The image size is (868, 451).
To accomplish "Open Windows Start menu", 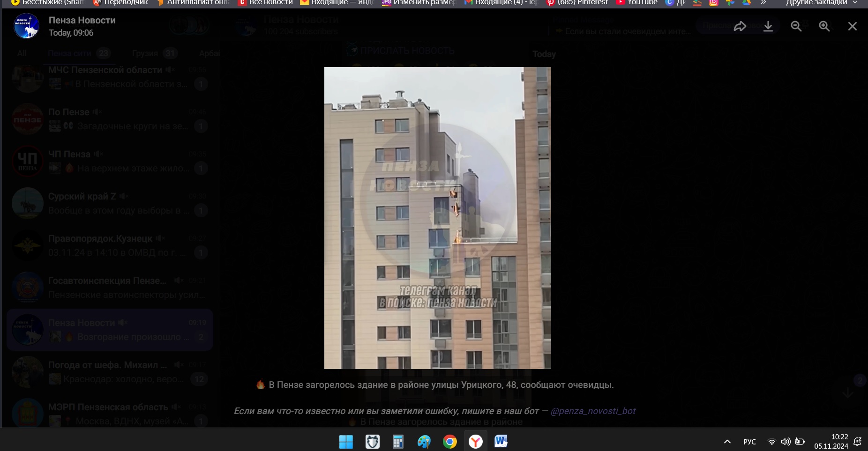I will (x=346, y=441).
